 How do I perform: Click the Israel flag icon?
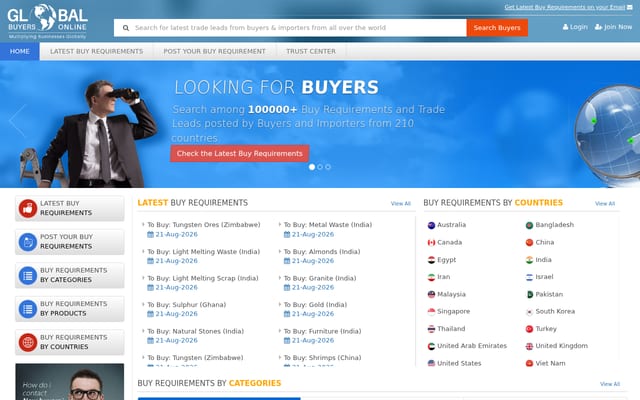(529, 277)
